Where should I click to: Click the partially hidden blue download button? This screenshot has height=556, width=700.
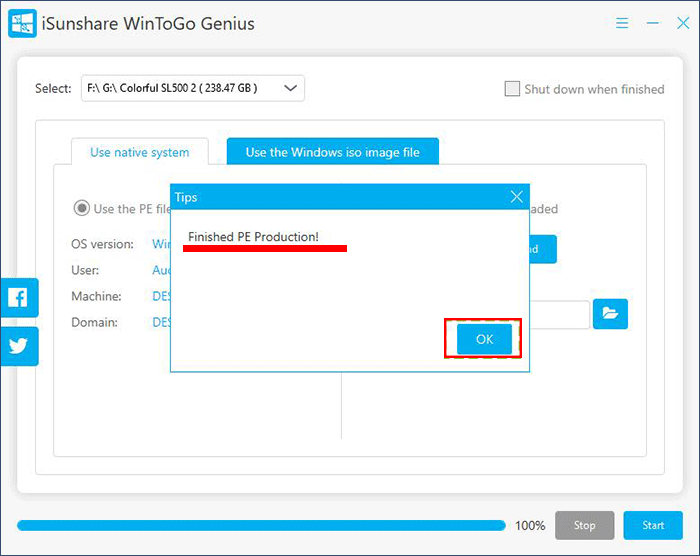coord(543,249)
